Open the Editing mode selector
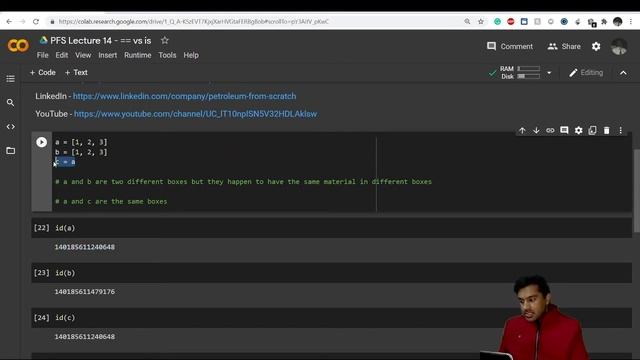 click(x=586, y=73)
